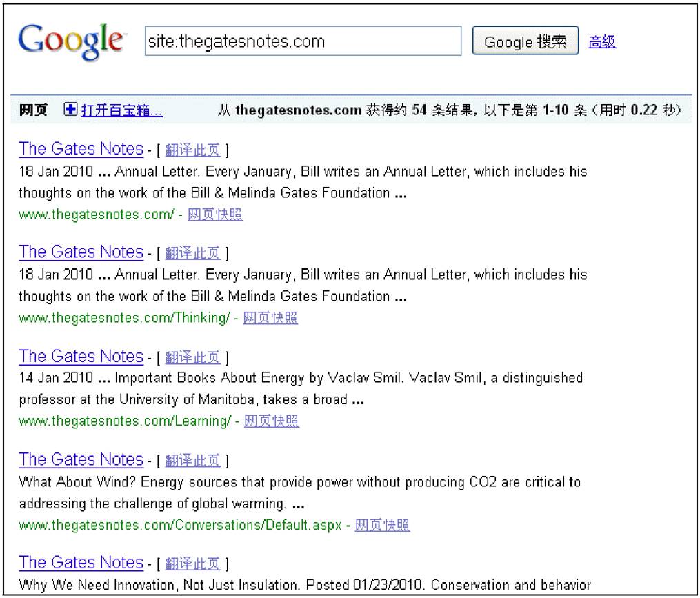Screen dimensions: 700x598
Task: Open 网页快照 for thegatesnotes.com/Learning/
Action: [x=272, y=421]
